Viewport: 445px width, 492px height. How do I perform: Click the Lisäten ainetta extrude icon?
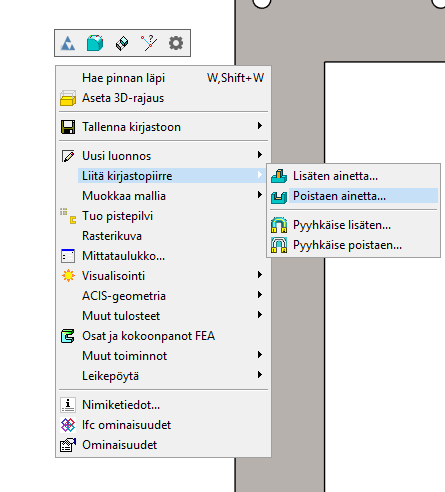click(x=279, y=176)
